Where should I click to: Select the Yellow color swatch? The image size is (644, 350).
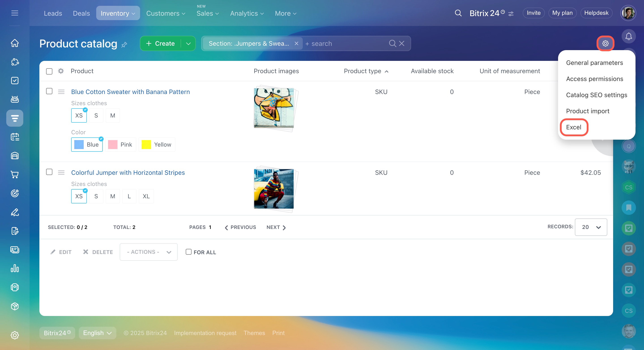(x=157, y=145)
